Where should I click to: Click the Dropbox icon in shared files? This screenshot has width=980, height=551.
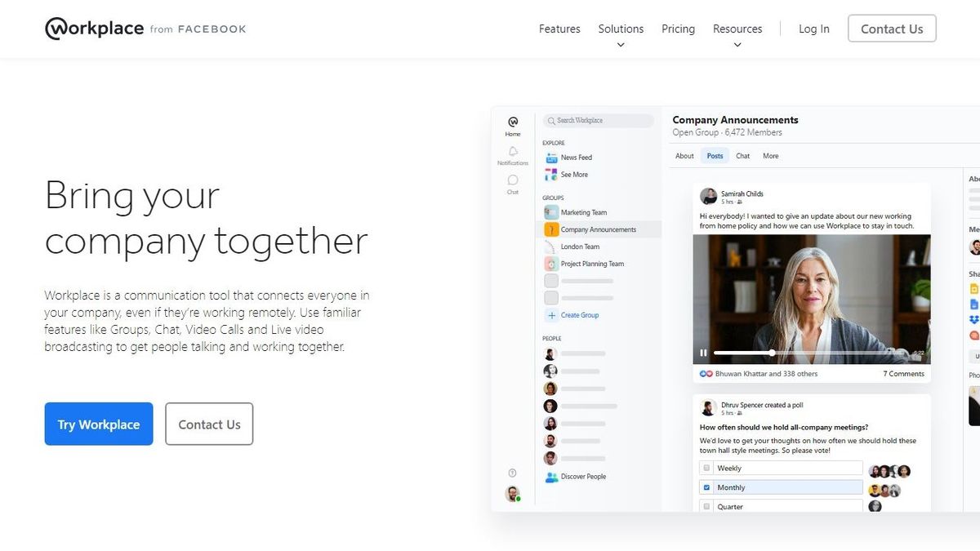click(x=974, y=319)
